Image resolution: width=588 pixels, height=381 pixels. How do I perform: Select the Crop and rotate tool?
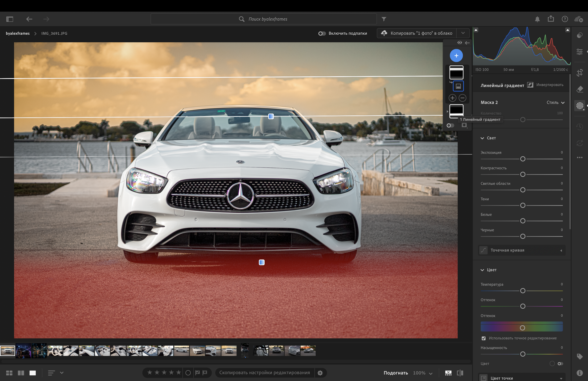click(x=580, y=73)
